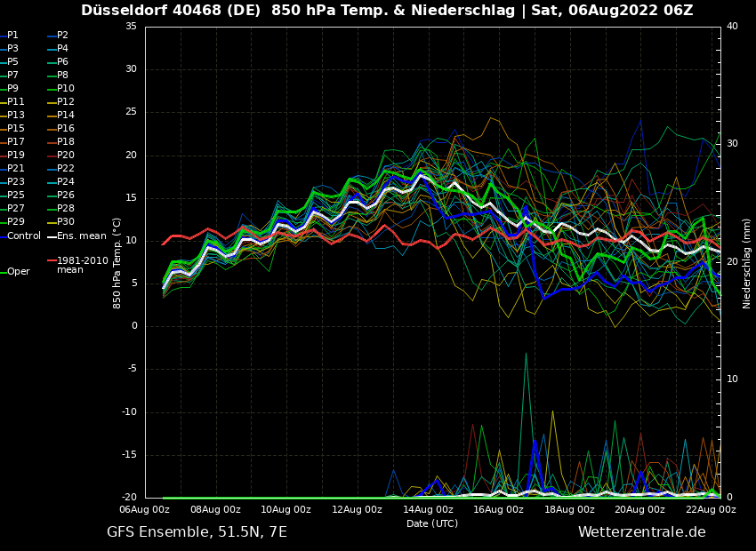Click the GFS Ensemble, 51.5N, 7E caption

(x=197, y=532)
